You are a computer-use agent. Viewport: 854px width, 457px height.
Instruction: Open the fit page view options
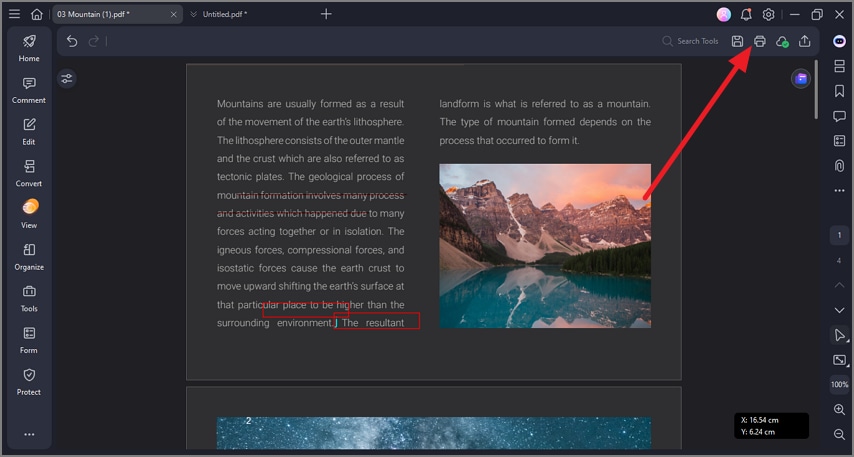839,360
